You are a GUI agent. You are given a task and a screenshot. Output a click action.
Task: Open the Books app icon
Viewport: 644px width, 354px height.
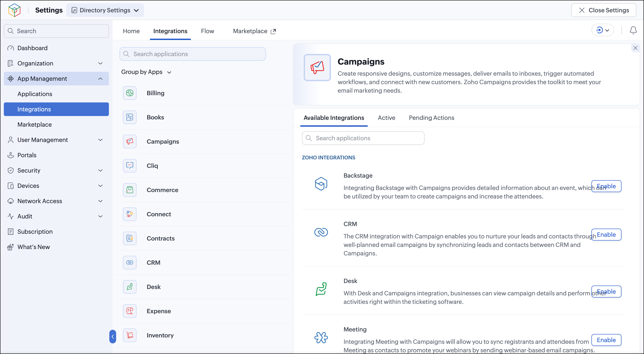coord(130,118)
